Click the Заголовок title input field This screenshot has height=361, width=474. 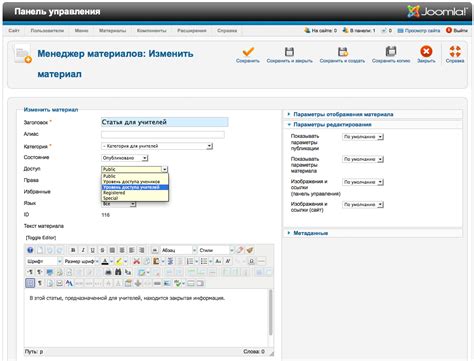(165, 122)
